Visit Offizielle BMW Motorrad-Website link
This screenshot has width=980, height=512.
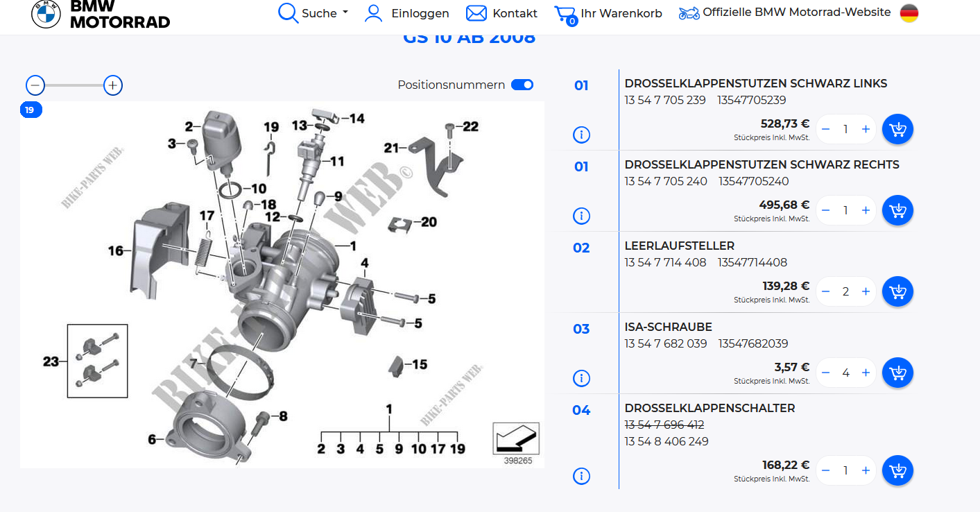[x=797, y=12]
